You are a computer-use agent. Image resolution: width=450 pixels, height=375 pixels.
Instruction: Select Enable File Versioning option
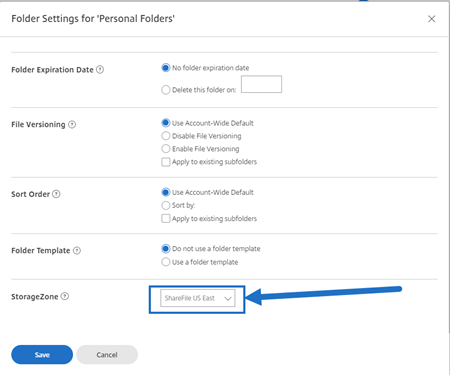point(166,149)
